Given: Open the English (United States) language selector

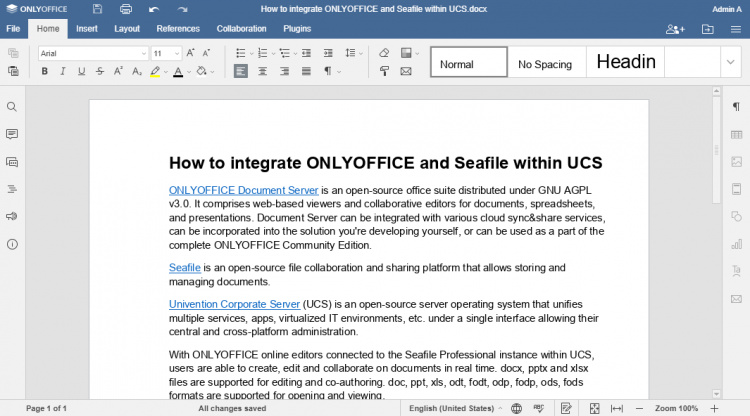Looking at the screenshot, I should coord(455,408).
